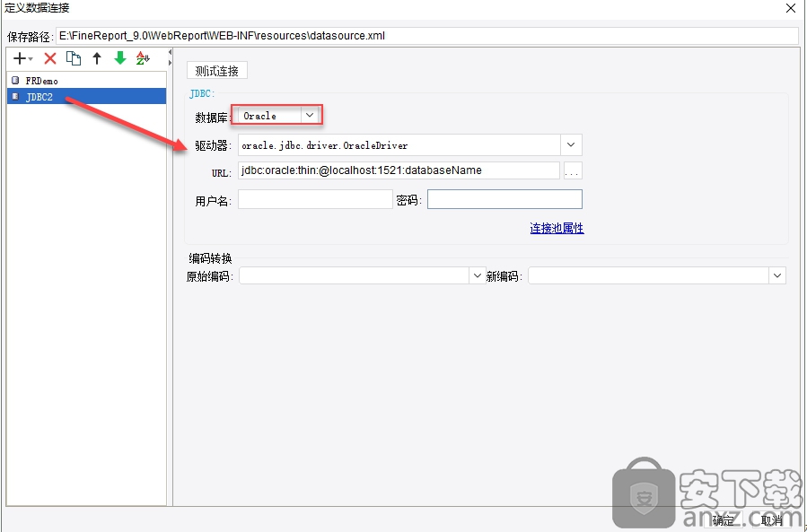Select the JDBC2 connection
This screenshot has width=807, height=532.
86,97
